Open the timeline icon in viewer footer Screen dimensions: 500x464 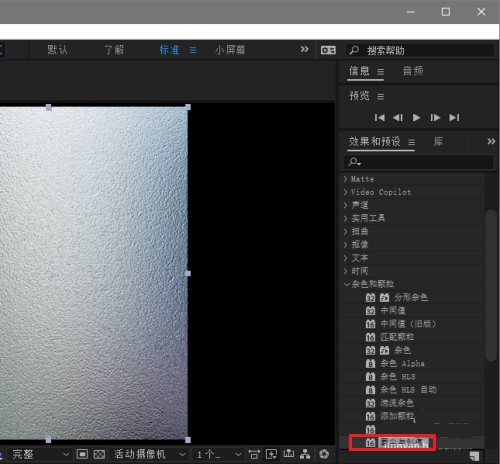pyautogui.click(x=288, y=454)
